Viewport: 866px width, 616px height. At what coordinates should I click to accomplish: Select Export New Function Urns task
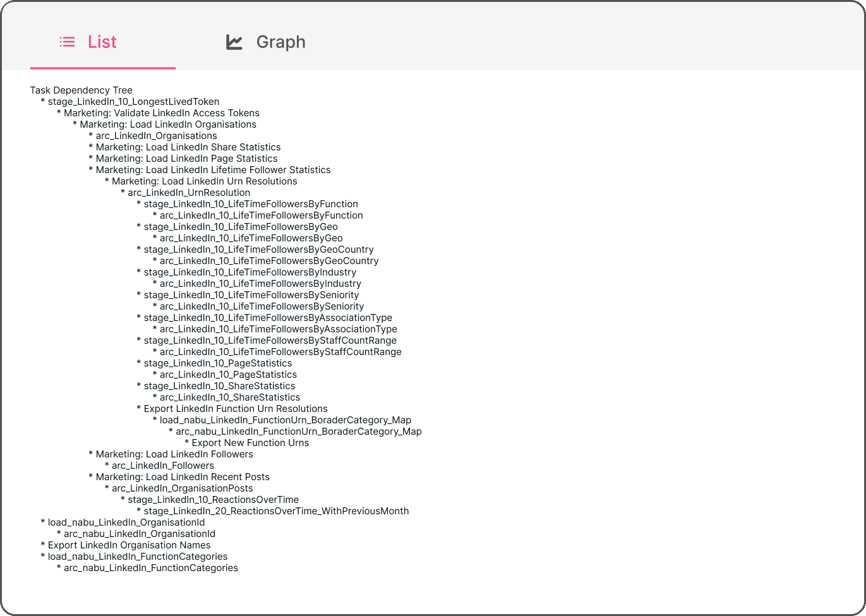250,443
